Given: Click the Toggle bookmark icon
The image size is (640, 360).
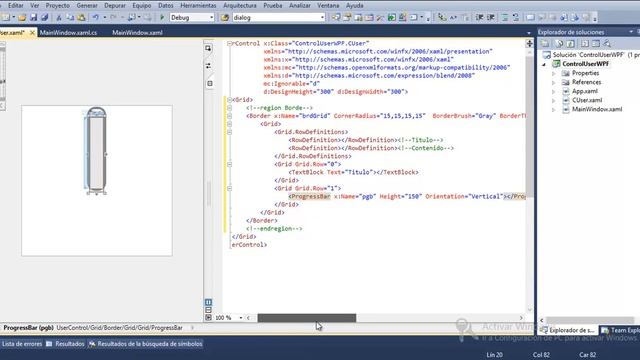Looking at the screenshot, I should click(530, 18).
